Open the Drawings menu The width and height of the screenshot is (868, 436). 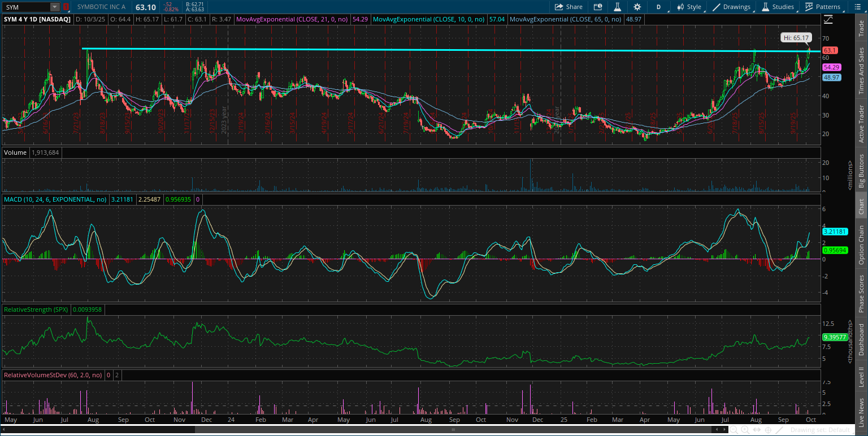tap(732, 7)
